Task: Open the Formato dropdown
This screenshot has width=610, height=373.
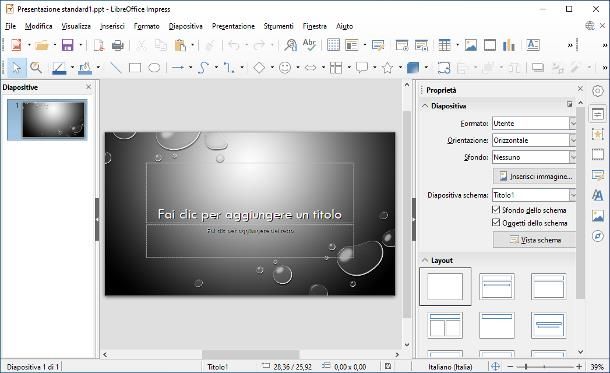Action: (534, 123)
